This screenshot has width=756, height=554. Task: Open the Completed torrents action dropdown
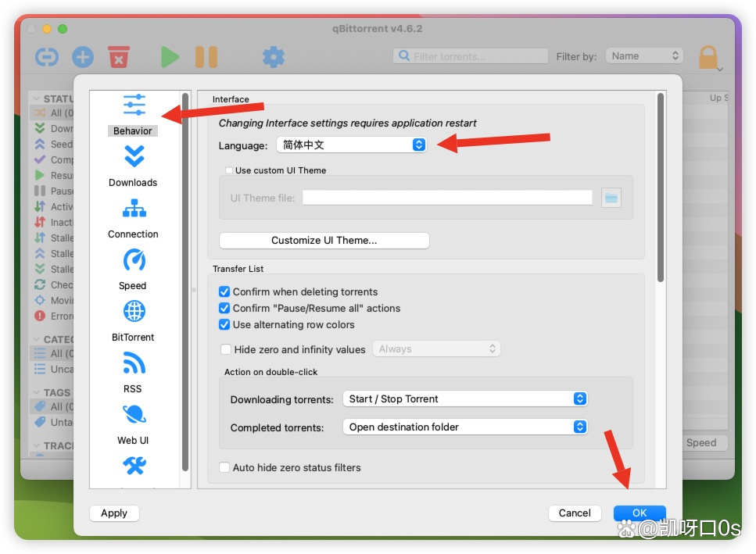click(x=465, y=427)
